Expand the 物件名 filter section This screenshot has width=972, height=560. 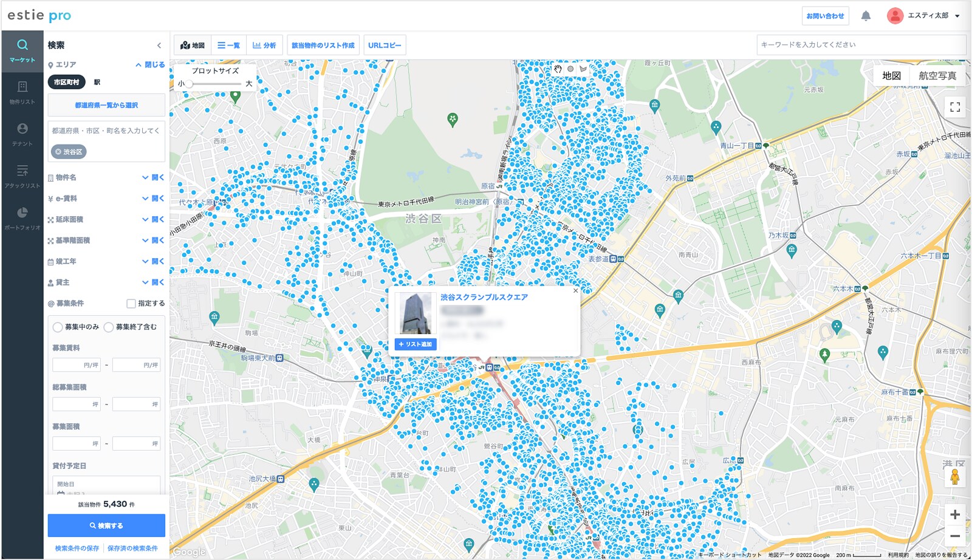pyautogui.click(x=153, y=178)
